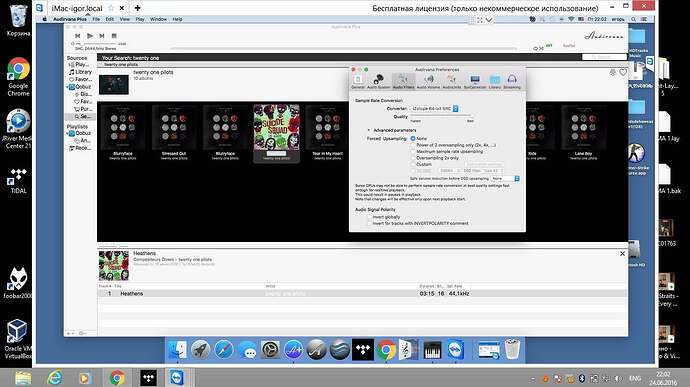Expand the Play... source item arrow
Image resolution: width=690 pixels, height=387 pixels.
[x=70, y=65]
